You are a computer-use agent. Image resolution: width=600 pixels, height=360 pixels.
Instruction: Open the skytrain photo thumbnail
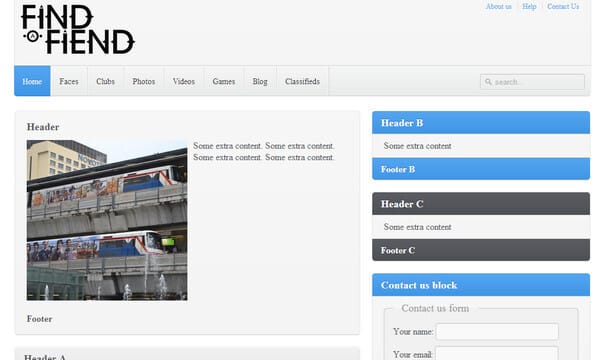click(107, 220)
